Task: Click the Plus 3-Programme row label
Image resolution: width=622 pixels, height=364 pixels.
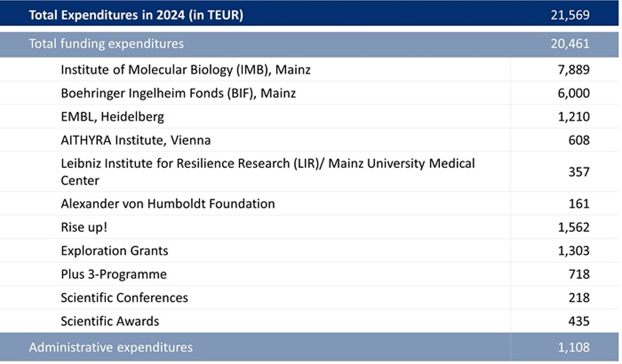Action: (x=113, y=274)
